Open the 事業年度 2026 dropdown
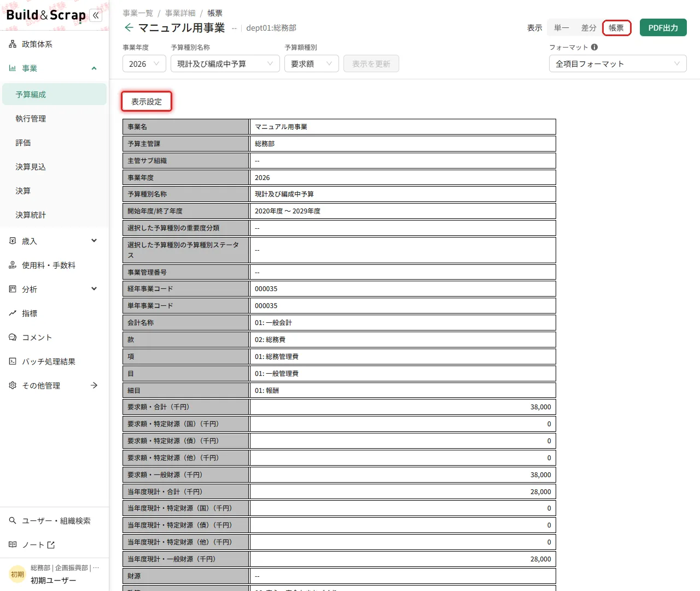Image resolution: width=700 pixels, height=591 pixels. pos(144,64)
